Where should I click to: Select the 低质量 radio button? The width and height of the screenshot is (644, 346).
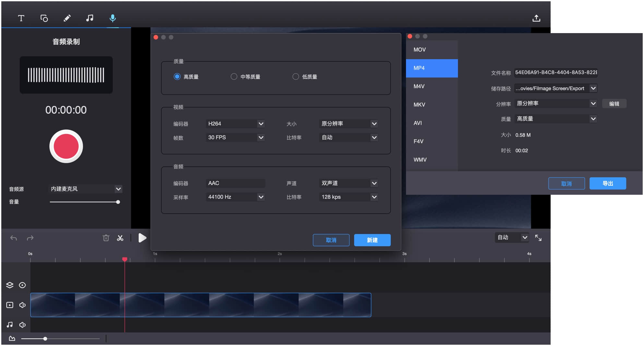[x=295, y=77]
